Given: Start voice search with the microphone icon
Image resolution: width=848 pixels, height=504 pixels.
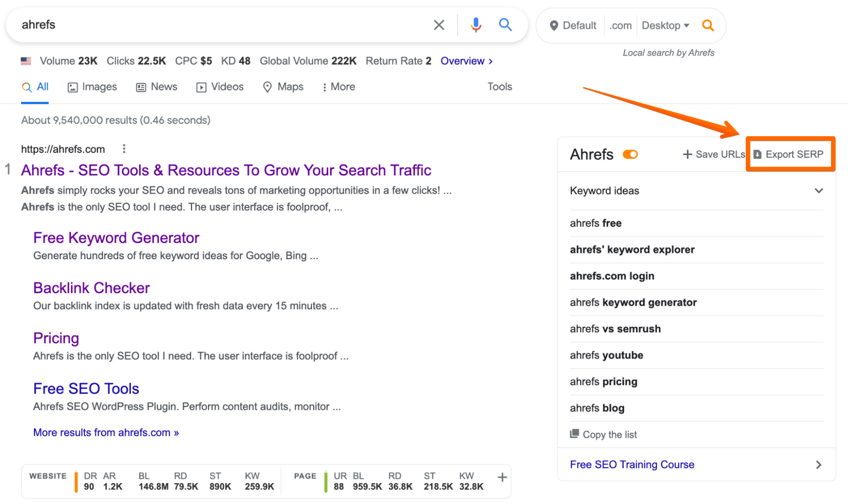Looking at the screenshot, I should click(x=476, y=25).
